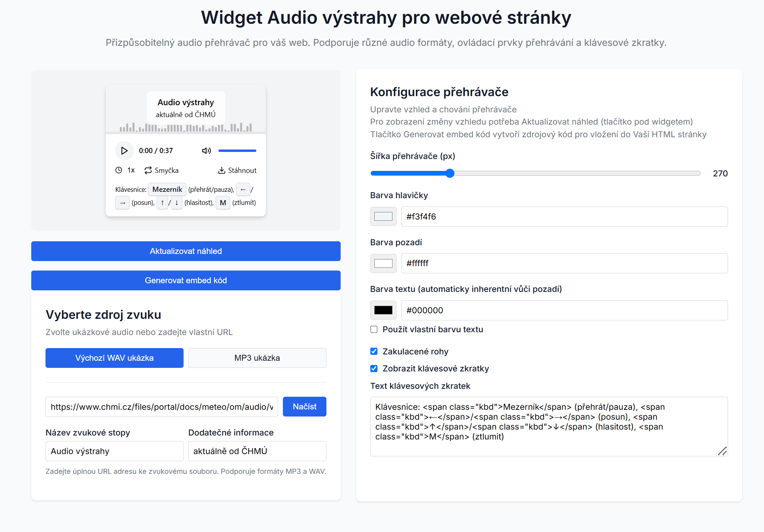This screenshot has height=532, width=764.
Task: Toggle the Smyčka loop icon
Action: tap(148, 170)
